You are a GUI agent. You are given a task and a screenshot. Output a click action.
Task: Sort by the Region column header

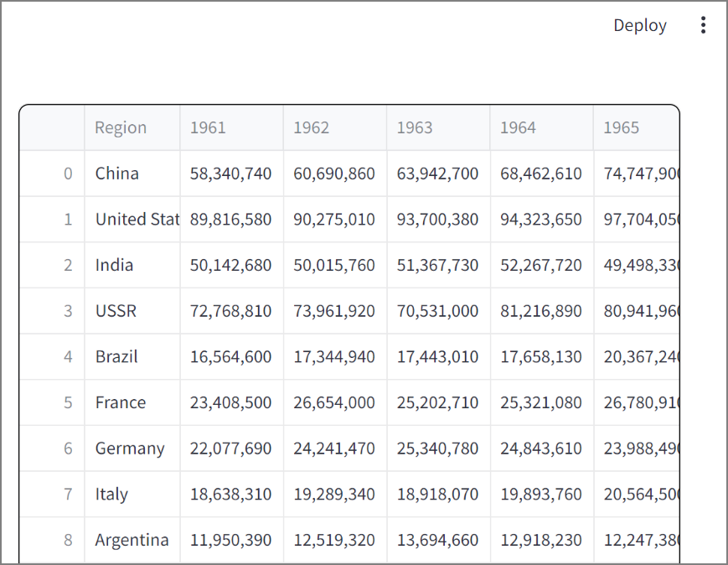pyautogui.click(x=132, y=127)
